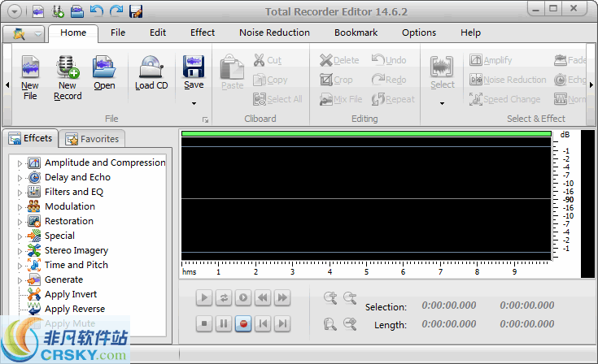Select Special in the effects tree
Image resolution: width=598 pixels, height=364 pixels.
(59, 236)
